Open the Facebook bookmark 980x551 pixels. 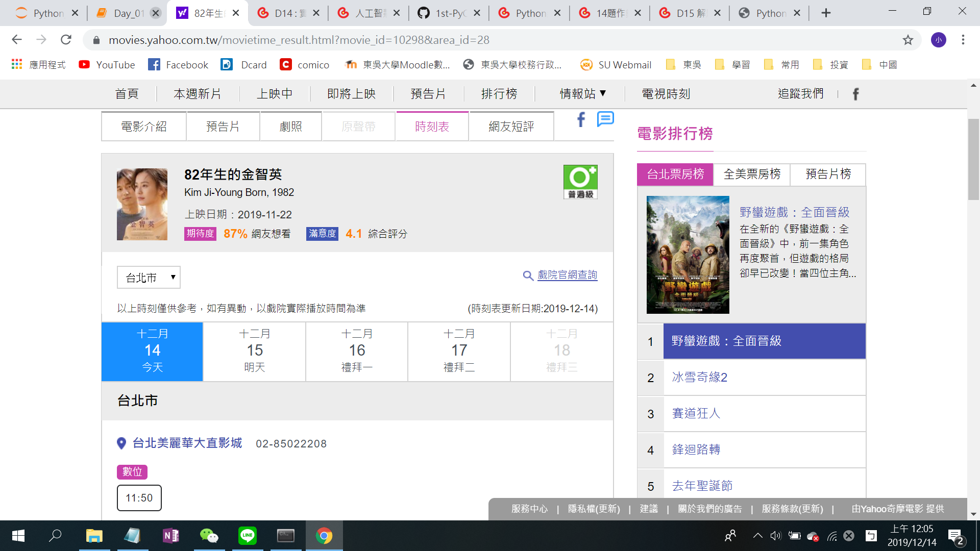click(x=178, y=65)
